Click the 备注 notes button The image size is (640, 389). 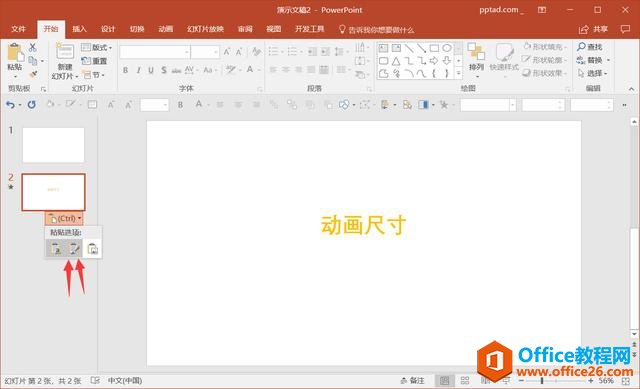(412, 380)
